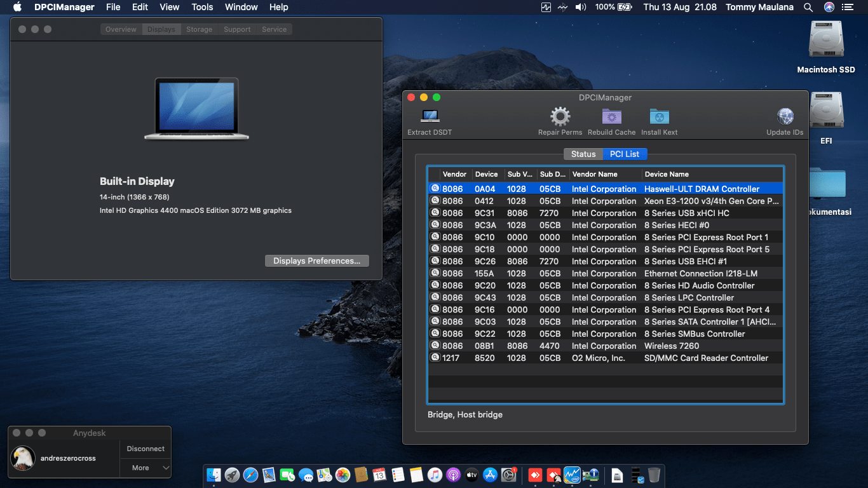Open the Install Kext tool
The width and height of the screenshot is (868, 488).
pos(659,117)
